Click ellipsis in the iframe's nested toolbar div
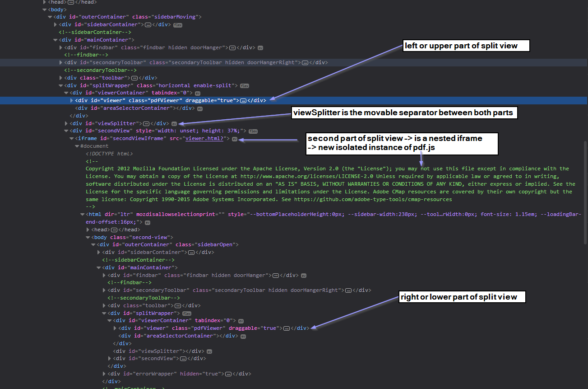This screenshot has width=588, height=389. (x=177, y=306)
